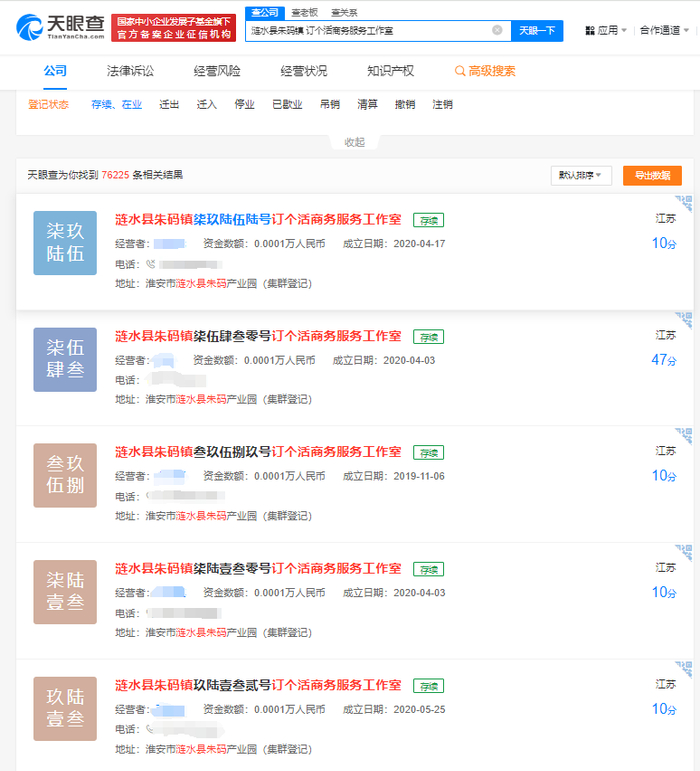Click 10分 score of 柒玖陆伍陆号 result

[664, 243]
